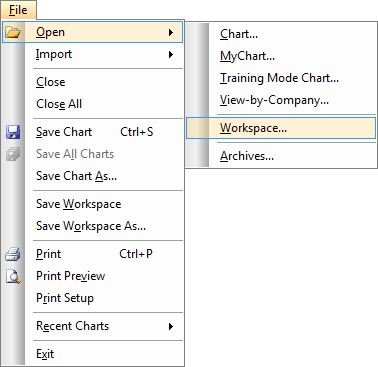The image size is (378, 367).
Task: Expand the Open submenu arrow
Action: click(x=171, y=32)
